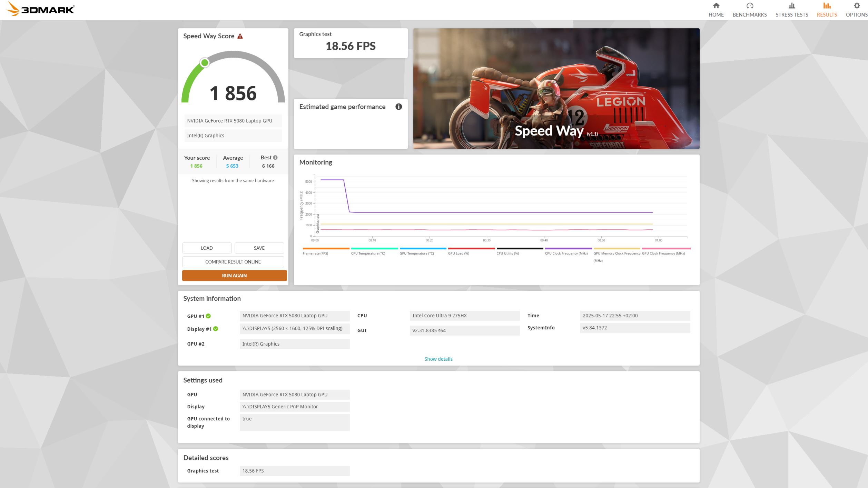This screenshot has width=868, height=488.
Task: Click the CPU Intel Core Ultra 9 275HX field
Action: tap(465, 316)
